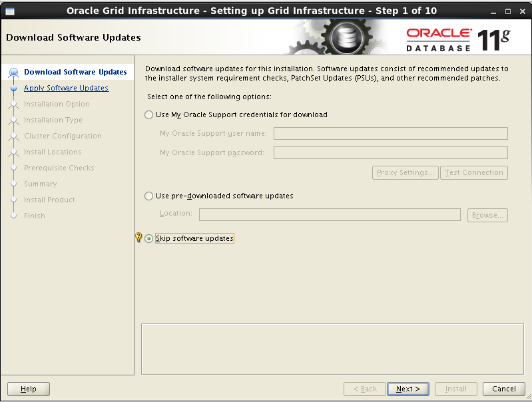This screenshot has width=532, height=402.
Task: Select Use pre-downloaded software updates radio
Action: click(148, 196)
